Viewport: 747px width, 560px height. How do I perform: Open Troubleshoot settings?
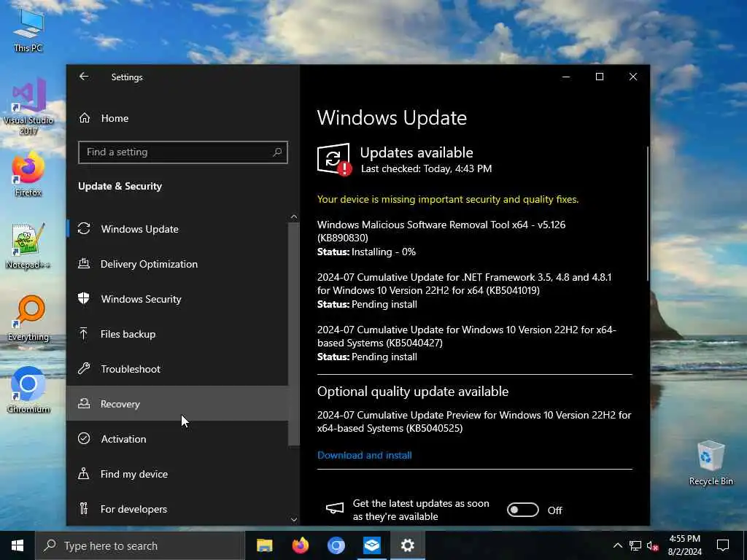pyautogui.click(x=177, y=369)
